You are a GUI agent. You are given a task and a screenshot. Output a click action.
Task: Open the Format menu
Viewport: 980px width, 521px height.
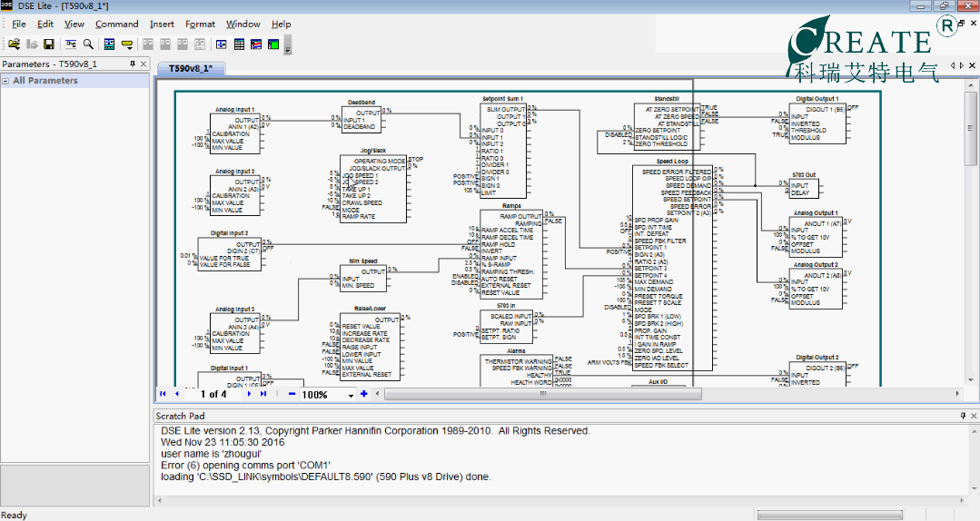click(x=200, y=24)
